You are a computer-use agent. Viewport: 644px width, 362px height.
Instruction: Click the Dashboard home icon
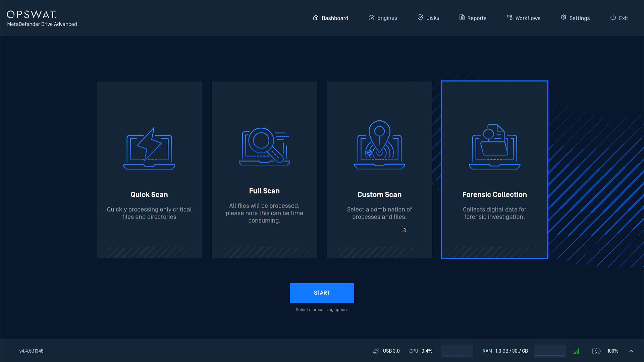click(316, 18)
